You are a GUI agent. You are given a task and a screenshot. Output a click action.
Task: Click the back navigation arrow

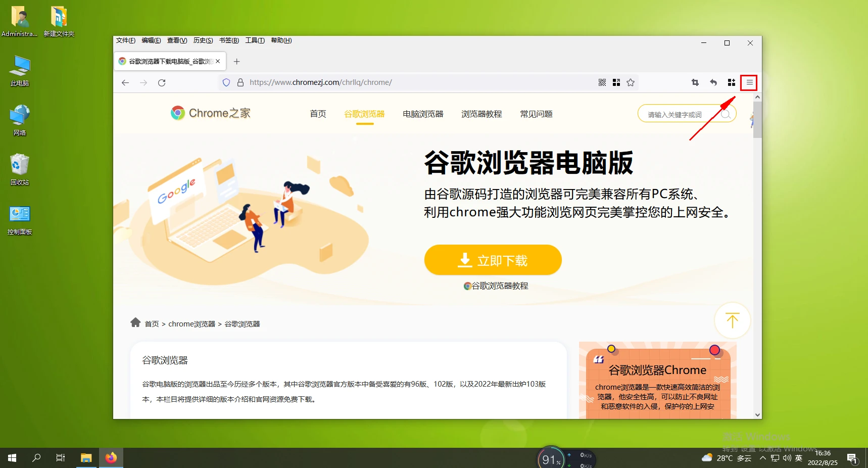[x=125, y=82]
